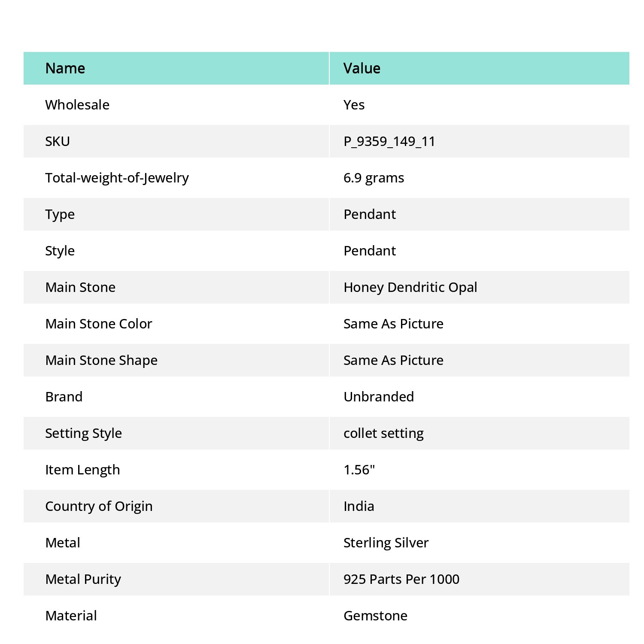
Task: Click the Wholesale row label
Action: [77, 105]
